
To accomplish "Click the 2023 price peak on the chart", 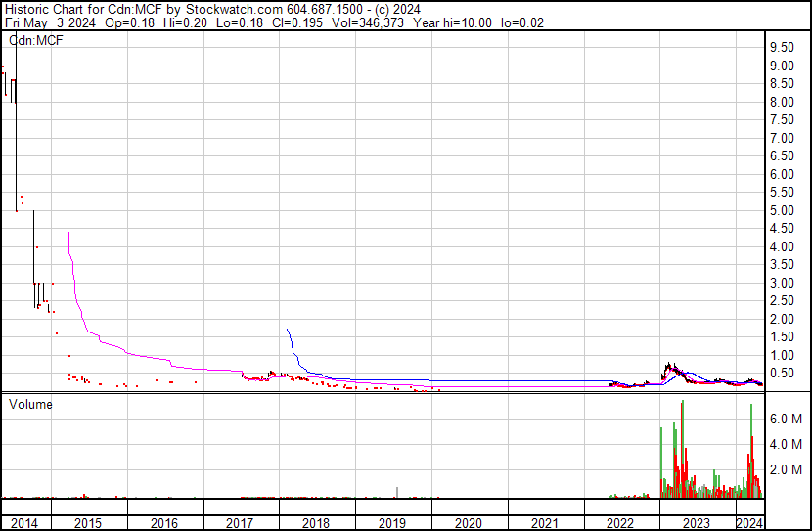I will 669,364.
